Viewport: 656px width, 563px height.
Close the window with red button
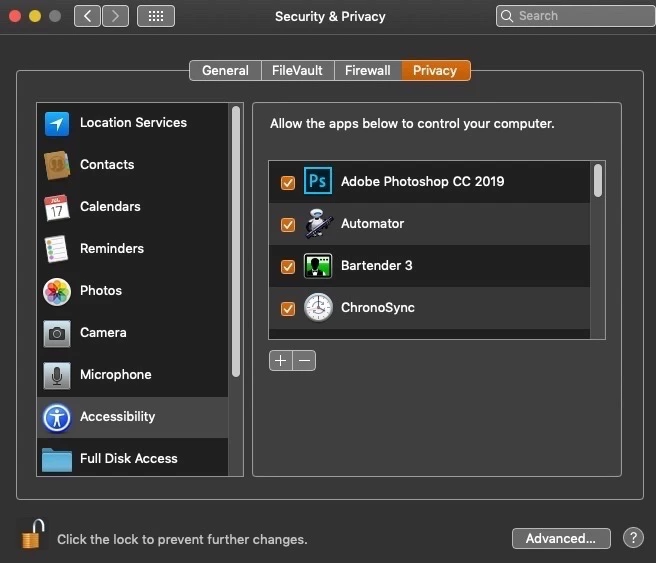(15, 16)
